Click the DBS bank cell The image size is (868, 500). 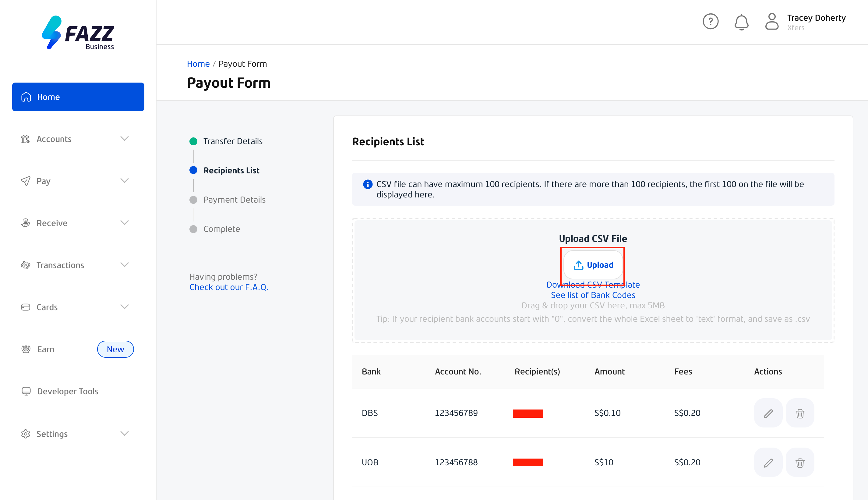click(x=370, y=413)
